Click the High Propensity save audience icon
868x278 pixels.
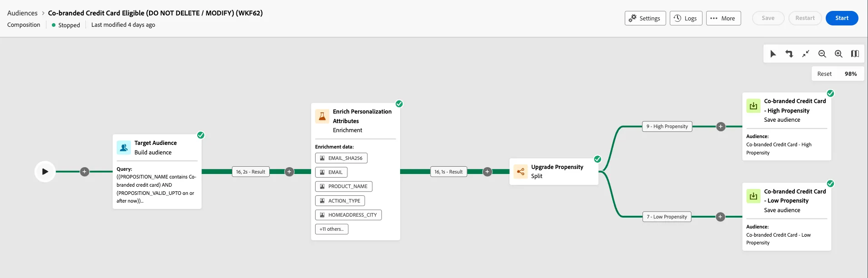pyautogui.click(x=753, y=106)
